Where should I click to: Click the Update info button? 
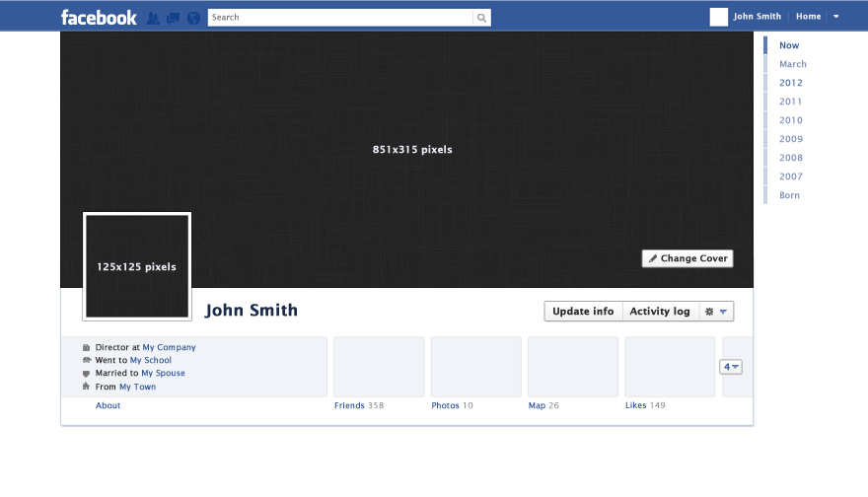point(584,312)
